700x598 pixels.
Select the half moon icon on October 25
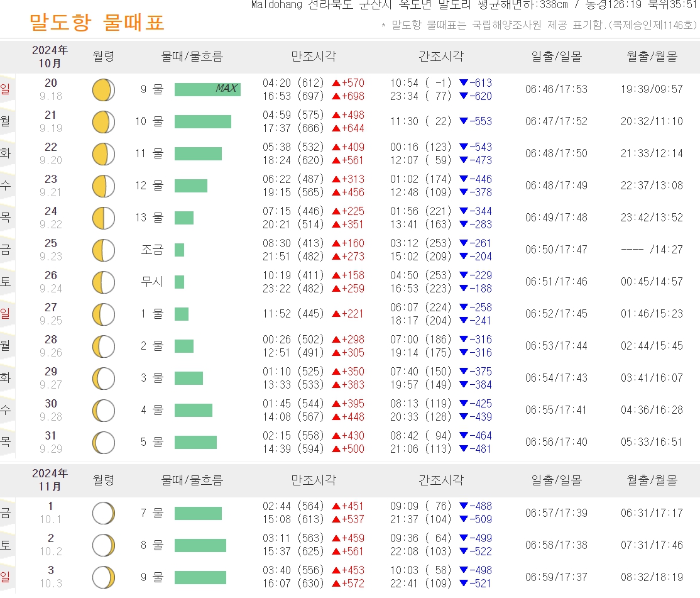tap(102, 250)
